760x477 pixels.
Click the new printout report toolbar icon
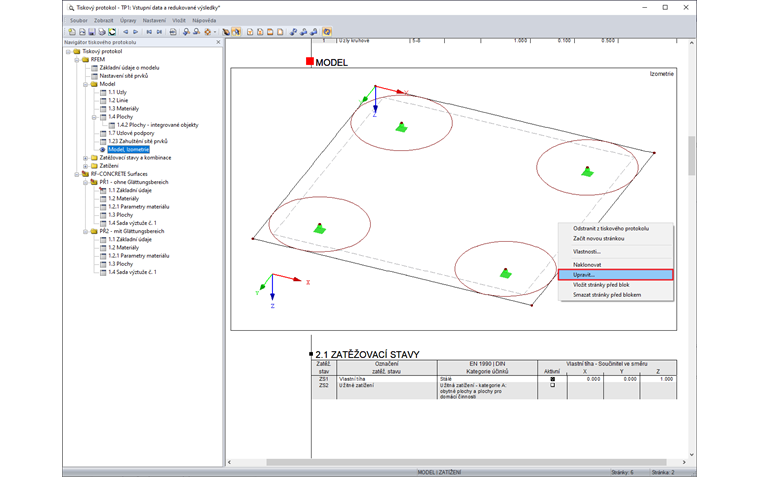point(72,32)
